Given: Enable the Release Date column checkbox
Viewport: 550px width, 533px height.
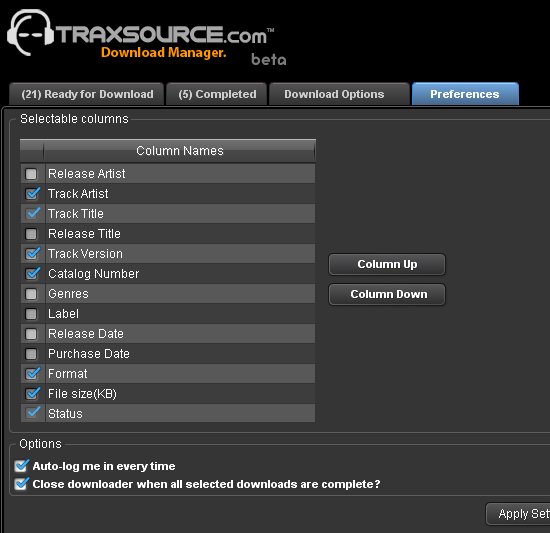Looking at the screenshot, I should 31,334.
